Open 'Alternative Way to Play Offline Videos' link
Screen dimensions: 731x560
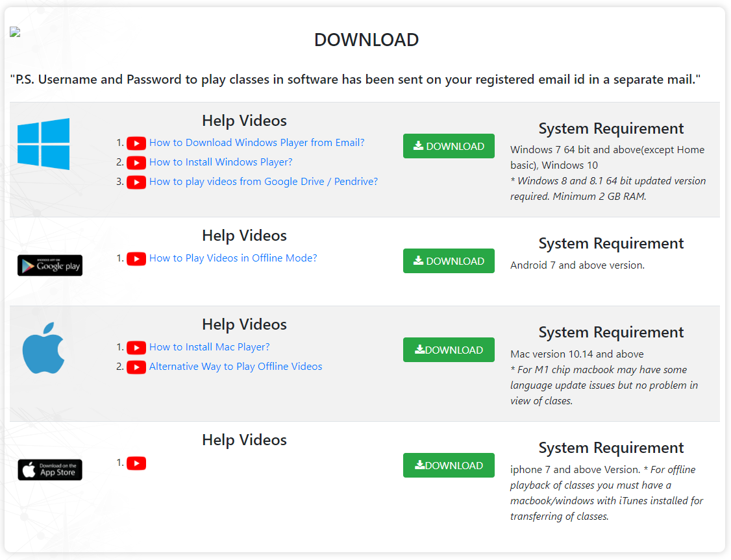click(x=236, y=367)
